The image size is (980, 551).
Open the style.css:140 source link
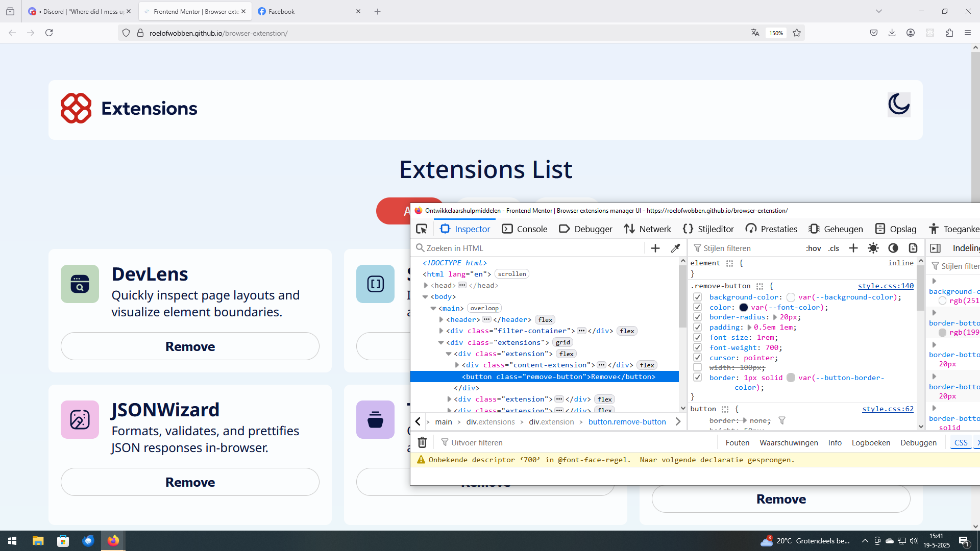886,286
